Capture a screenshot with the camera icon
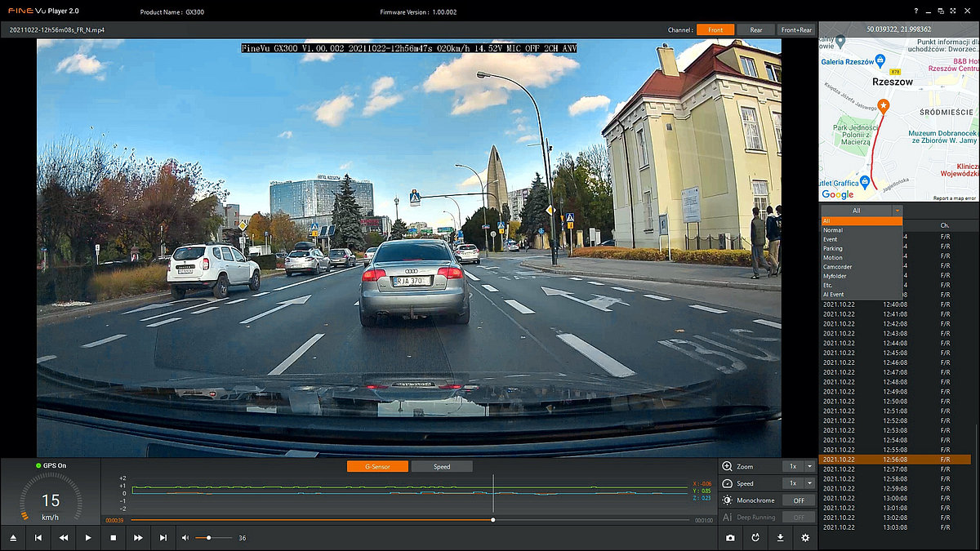Viewport: 980px width, 551px height. pyautogui.click(x=730, y=538)
